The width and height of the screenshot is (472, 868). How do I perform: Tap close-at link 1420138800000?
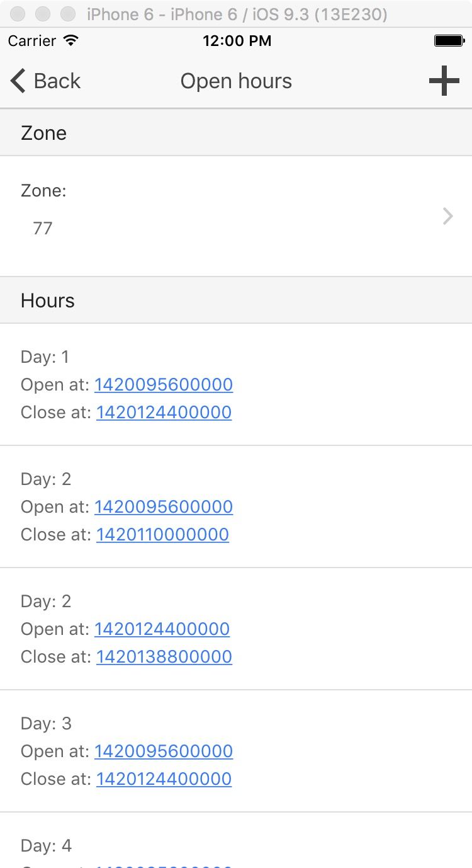pyautogui.click(x=164, y=656)
